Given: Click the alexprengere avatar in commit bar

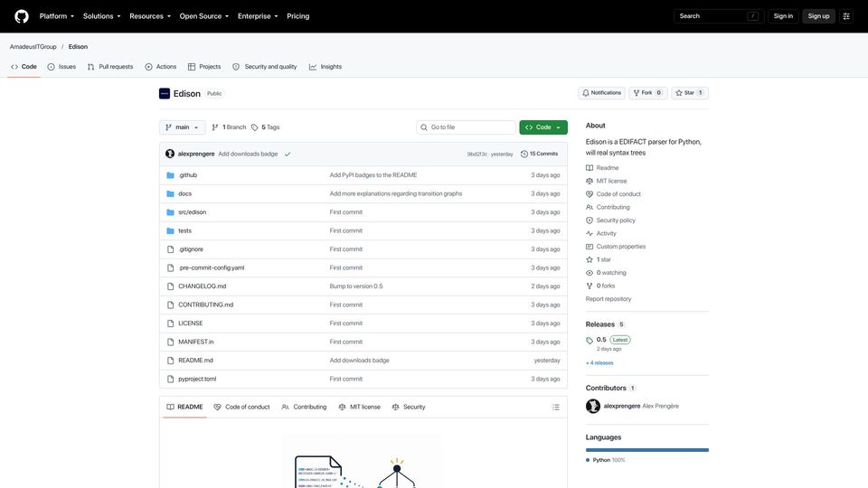Looking at the screenshot, I should click(170, 154).
